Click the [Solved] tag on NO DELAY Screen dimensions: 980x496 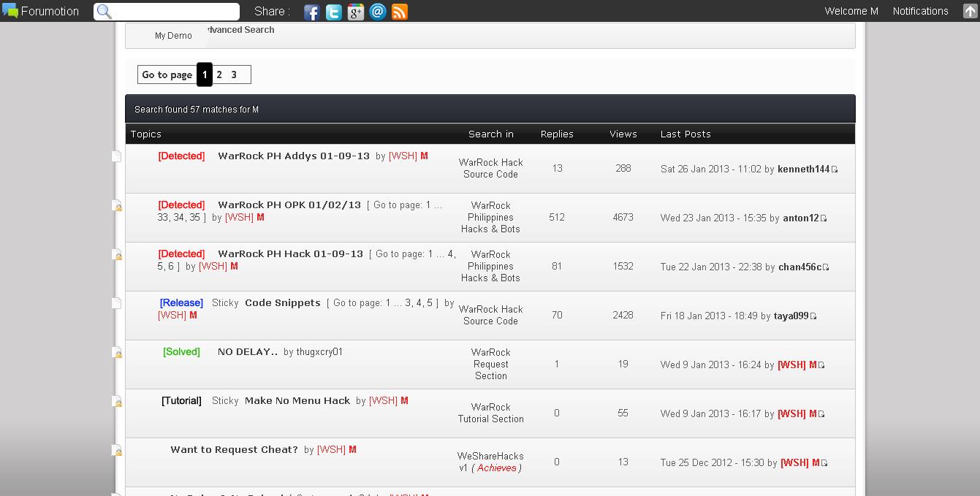point(181,352)
